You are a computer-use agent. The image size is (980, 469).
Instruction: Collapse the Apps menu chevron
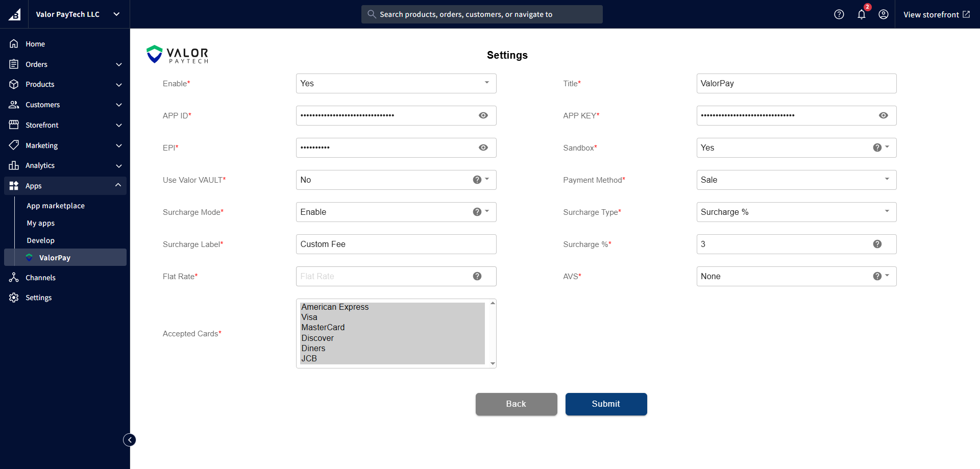tap(118, 185)
